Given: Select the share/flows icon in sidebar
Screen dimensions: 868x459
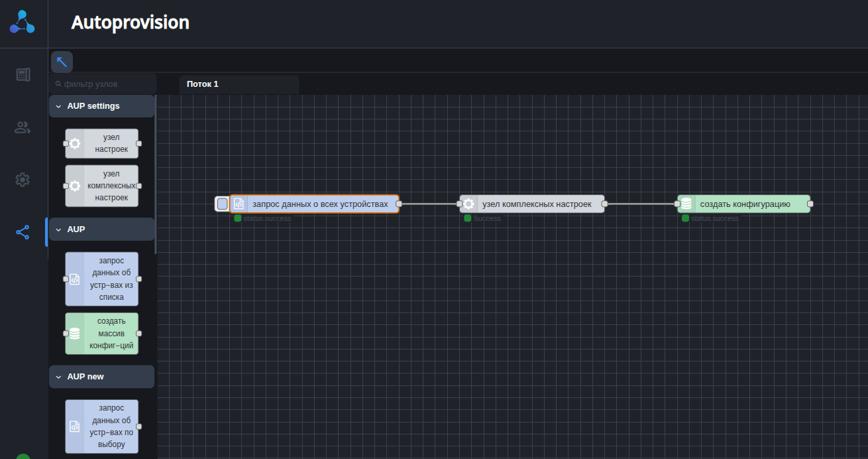Looking at the screenshot, I should 23,232.
